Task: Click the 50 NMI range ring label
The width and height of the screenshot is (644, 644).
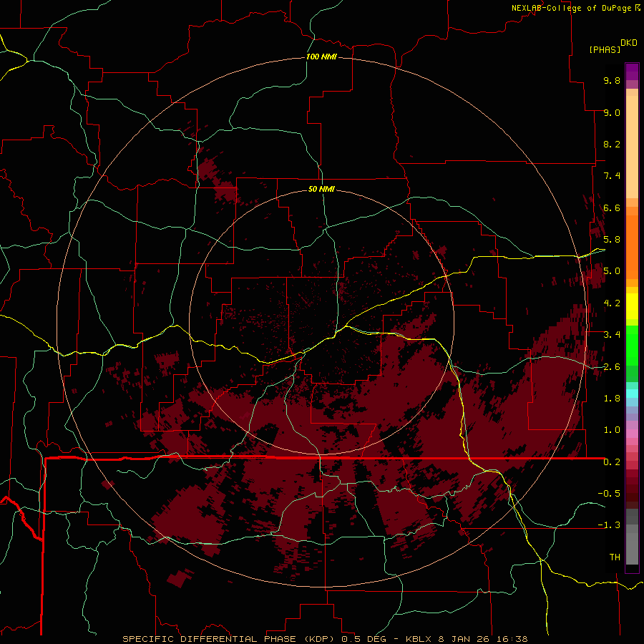Action: coord(321,189)
